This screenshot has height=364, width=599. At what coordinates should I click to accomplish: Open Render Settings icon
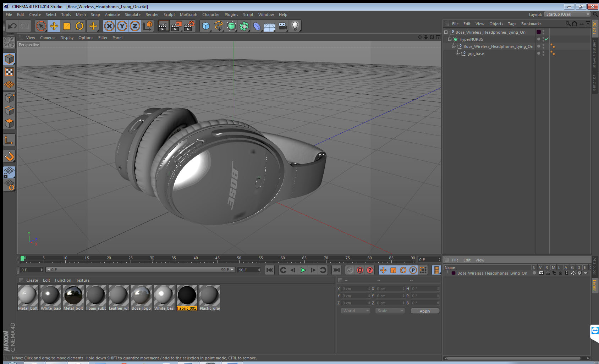pos(189,26)
